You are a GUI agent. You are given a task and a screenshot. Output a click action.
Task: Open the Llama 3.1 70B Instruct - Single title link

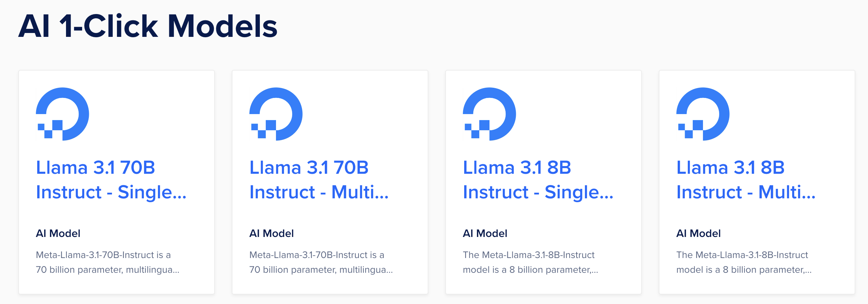[111, 180]
